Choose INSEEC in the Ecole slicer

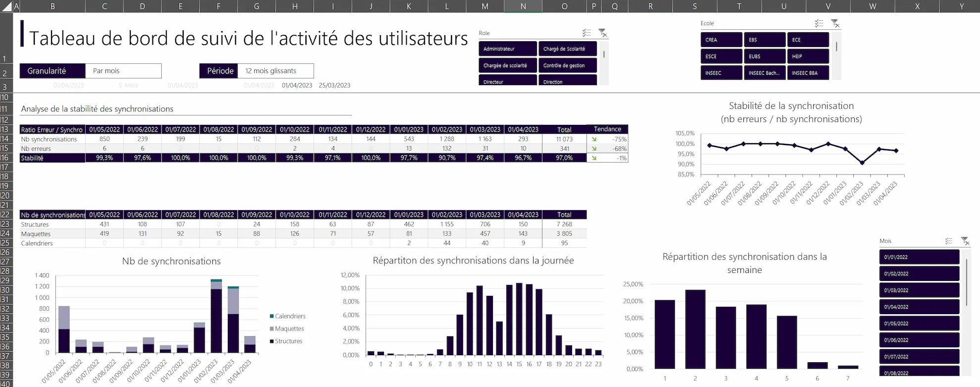722,73
